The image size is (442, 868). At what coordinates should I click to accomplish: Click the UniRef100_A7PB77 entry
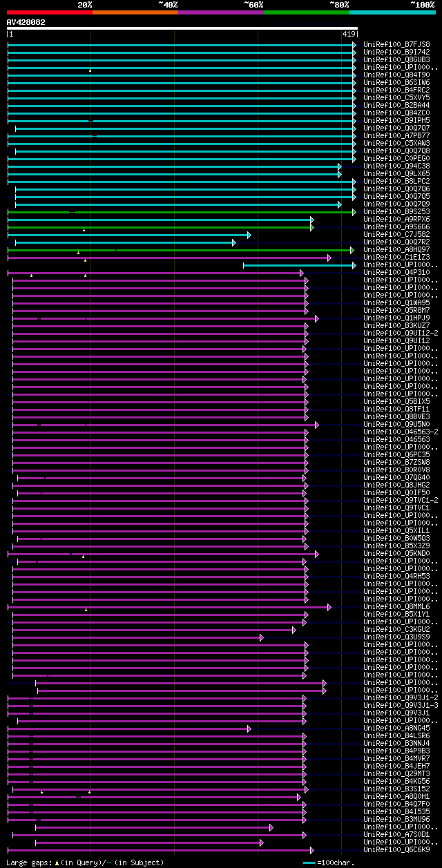tap(396, 135)
